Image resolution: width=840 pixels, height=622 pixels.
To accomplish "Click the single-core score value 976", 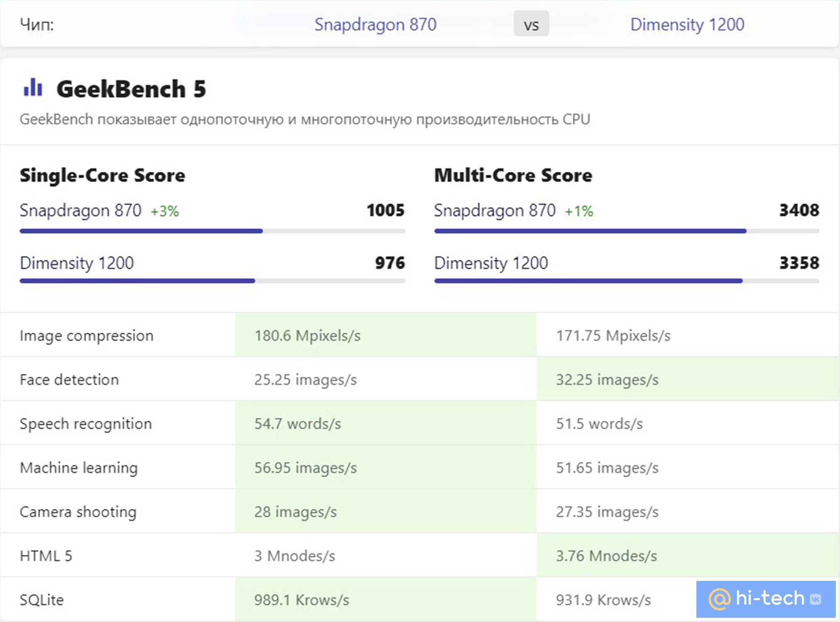I will [390, 263].
